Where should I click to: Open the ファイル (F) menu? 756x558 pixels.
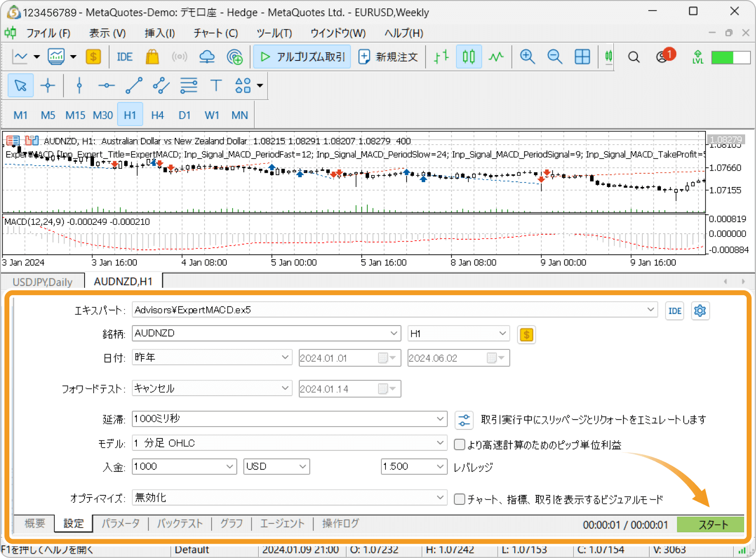click(48, 33)
